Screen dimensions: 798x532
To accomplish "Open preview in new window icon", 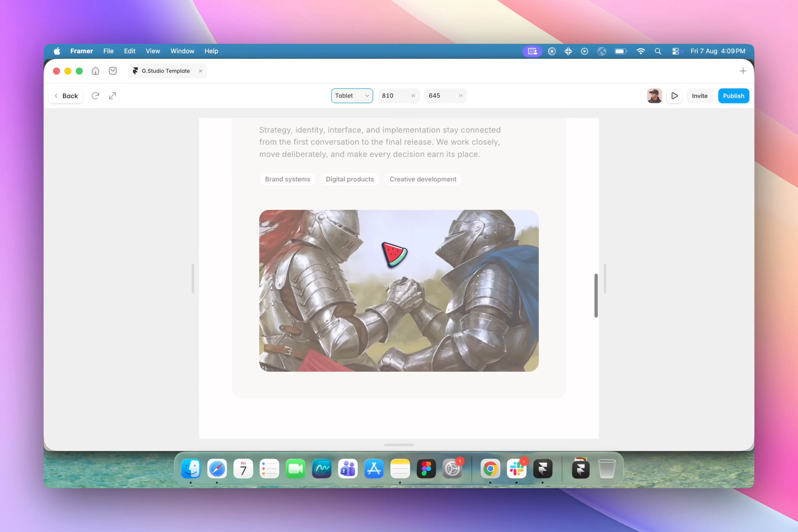I will [112, 96].
